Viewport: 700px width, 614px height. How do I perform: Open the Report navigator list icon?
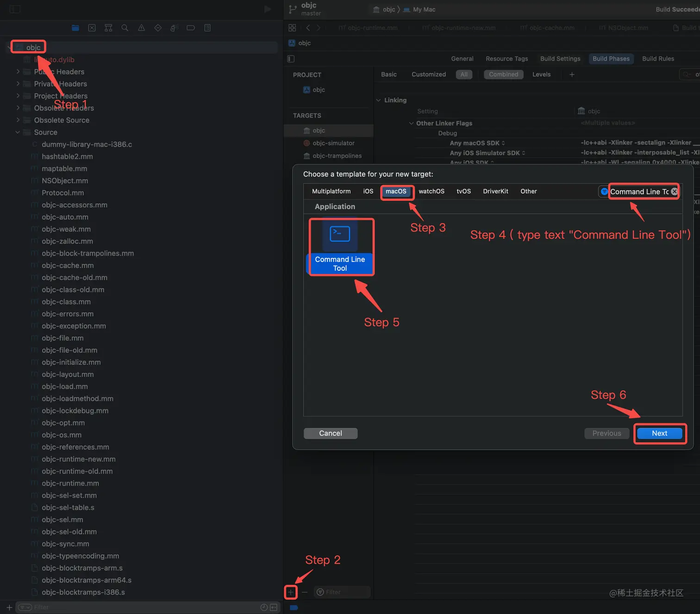coord(207,28)
